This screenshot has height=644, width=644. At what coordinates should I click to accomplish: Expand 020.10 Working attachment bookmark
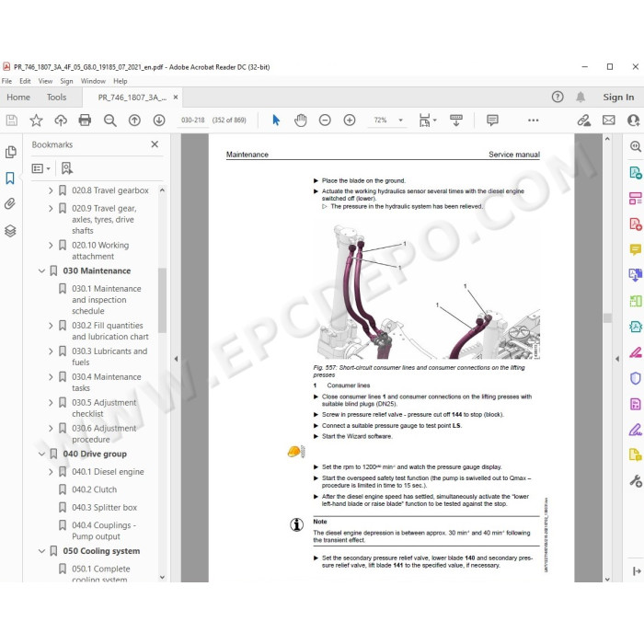point(51,246)
